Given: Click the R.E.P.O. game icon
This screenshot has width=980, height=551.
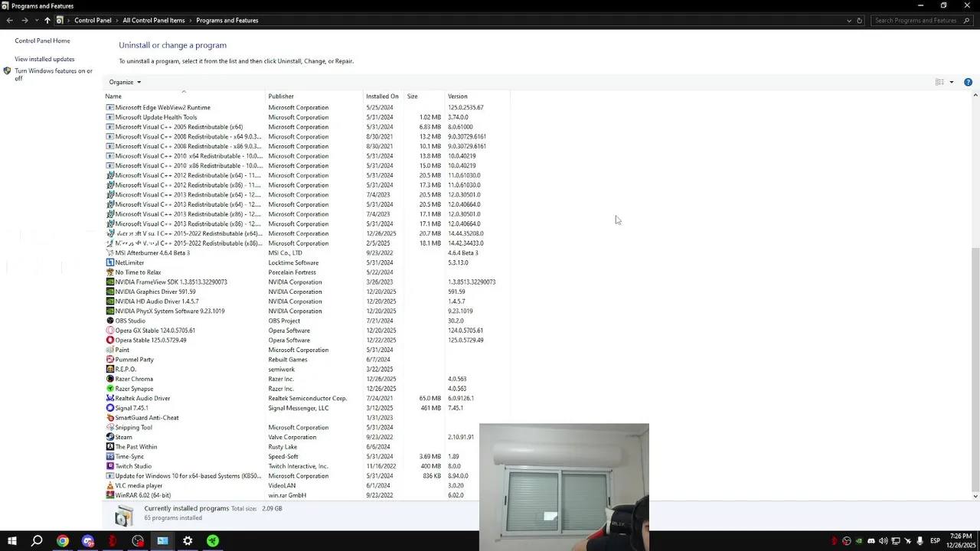Looking at the screenshot, I should pyautogui.click(x=109, y=369).
